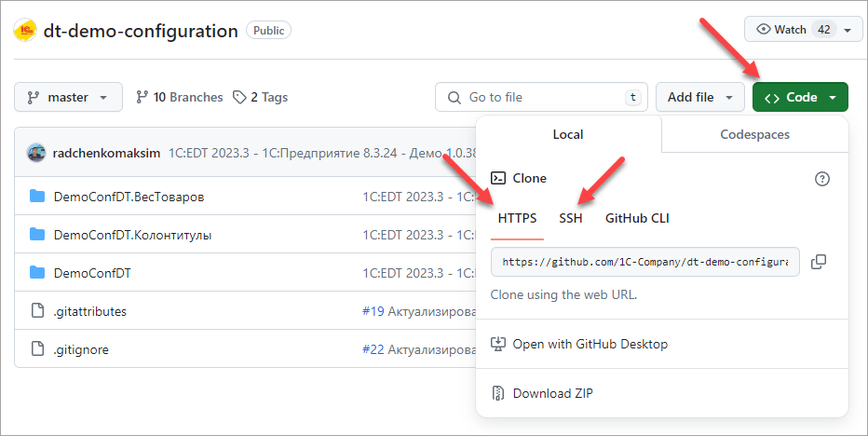Viewport: 868px width, 436px height.
Task: Click the Go to file search field
Action: (540, 97)
